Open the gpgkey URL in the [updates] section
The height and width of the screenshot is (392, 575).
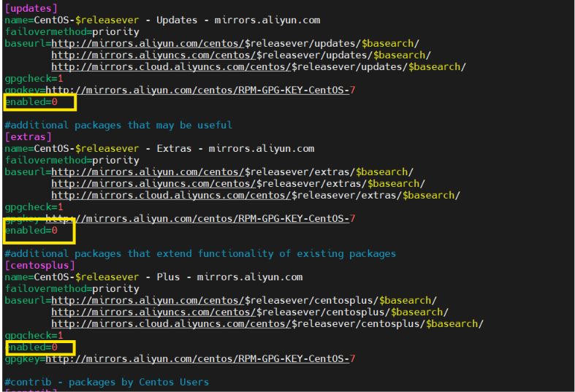click(x=200, y=90)
